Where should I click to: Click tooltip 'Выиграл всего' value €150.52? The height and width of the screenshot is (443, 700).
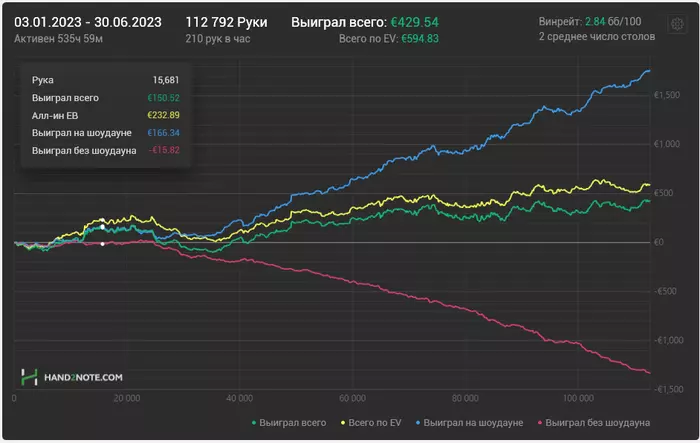[163, 98]
